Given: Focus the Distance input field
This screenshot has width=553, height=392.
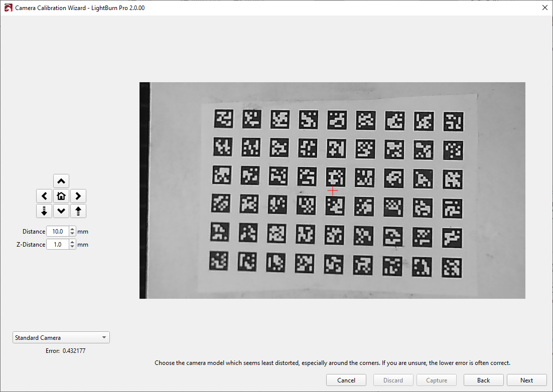Looking at the screenshot, I should (57, 232).
